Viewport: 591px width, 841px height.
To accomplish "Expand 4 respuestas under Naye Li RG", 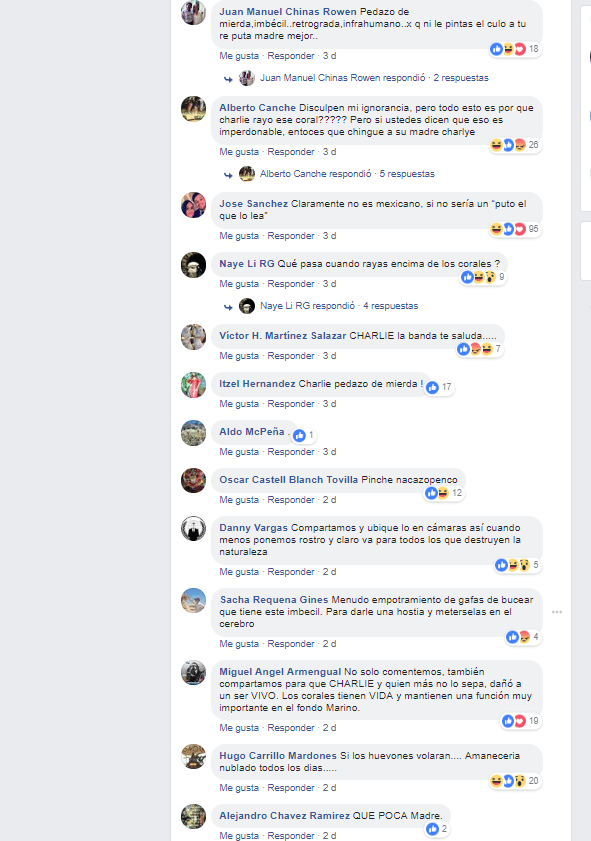I will click(x=390, y=306).
